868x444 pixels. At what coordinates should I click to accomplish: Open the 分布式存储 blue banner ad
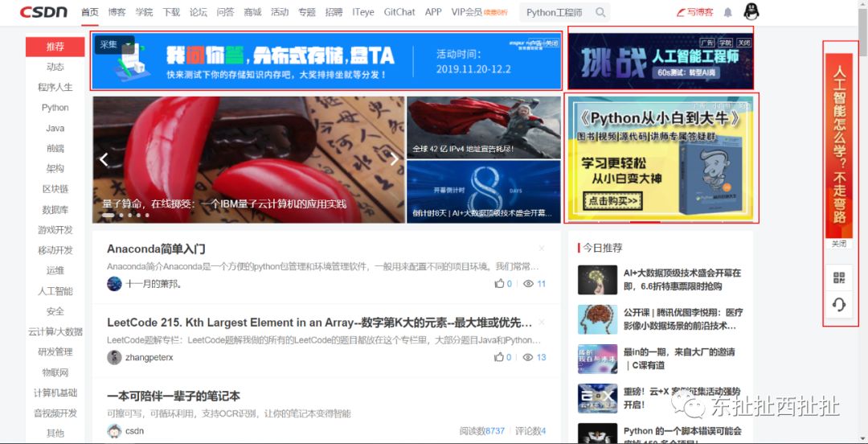click(x=326, y=60)
